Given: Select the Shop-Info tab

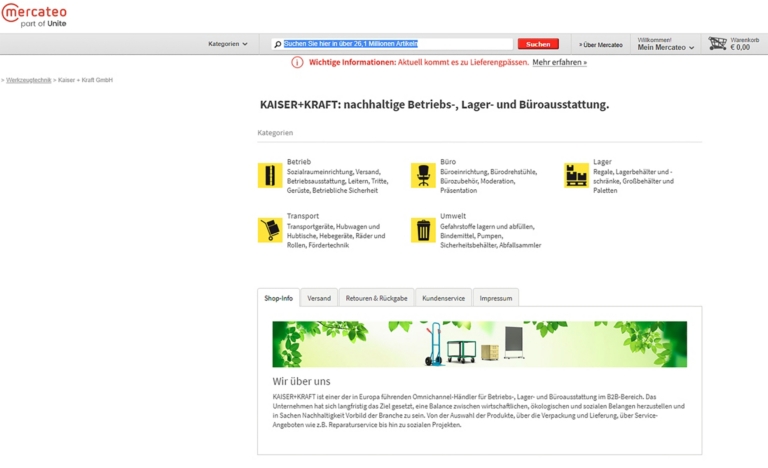Looking at the screenshot, I should pyautogui.click(x=278, y=298).
